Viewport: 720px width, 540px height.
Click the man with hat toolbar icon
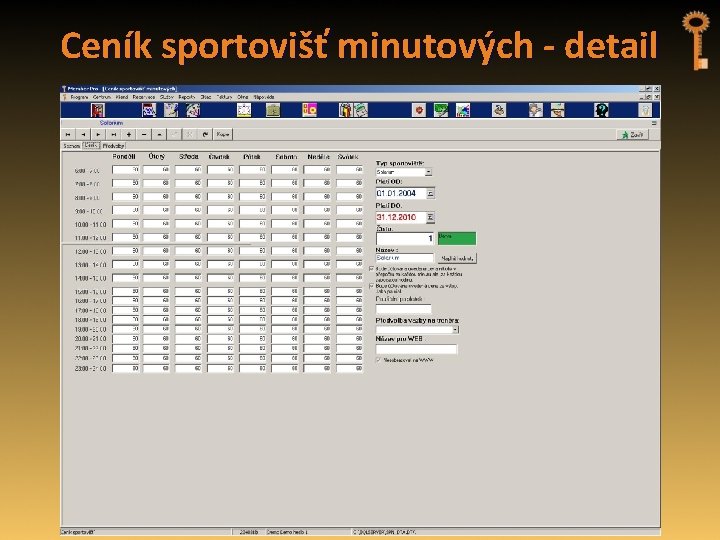(x=557, y=110)
